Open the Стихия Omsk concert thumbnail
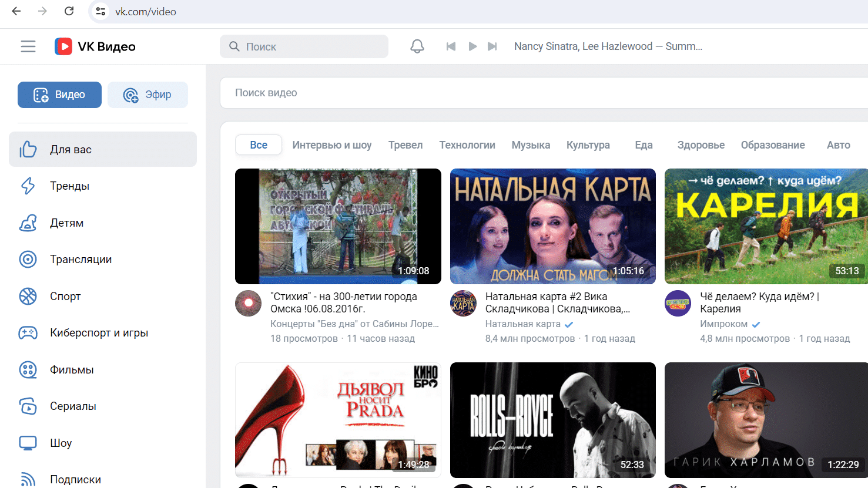 338,226
